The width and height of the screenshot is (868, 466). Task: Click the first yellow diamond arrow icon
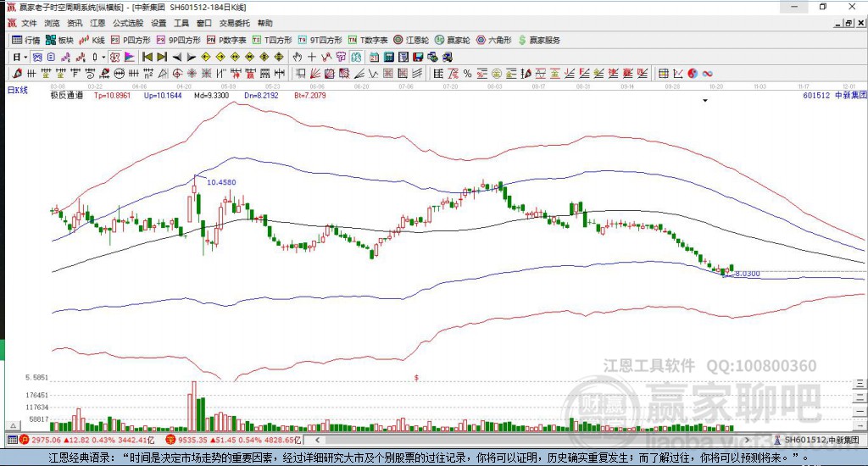click(x=205, y=57)
